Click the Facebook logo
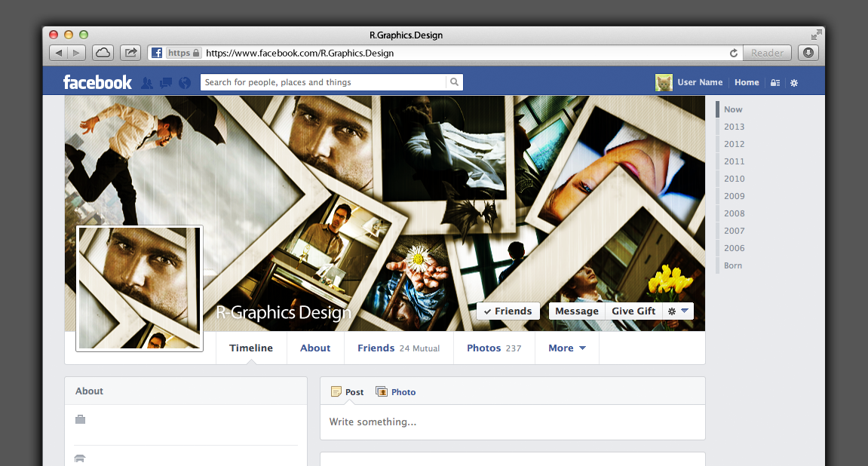868x466 pixels. (x=97, y=82)
